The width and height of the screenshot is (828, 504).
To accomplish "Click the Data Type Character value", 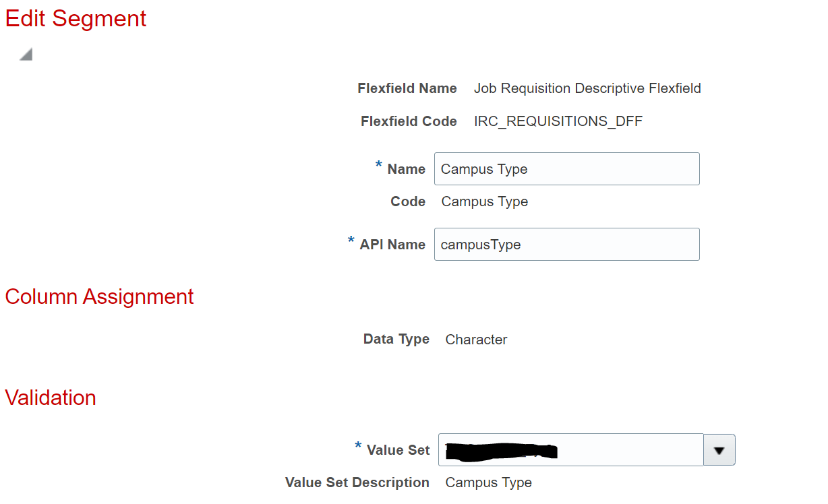I will point(476,340).
